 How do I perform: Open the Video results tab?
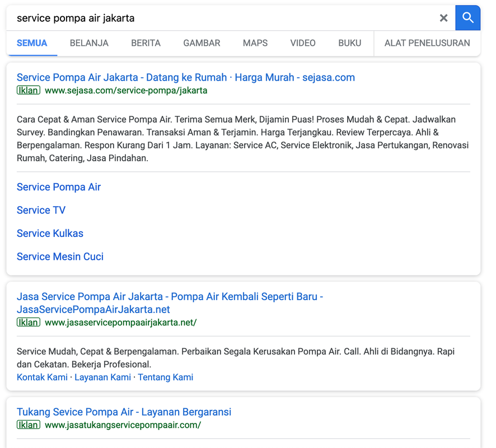pyautogui.click(x=303, y=43)
